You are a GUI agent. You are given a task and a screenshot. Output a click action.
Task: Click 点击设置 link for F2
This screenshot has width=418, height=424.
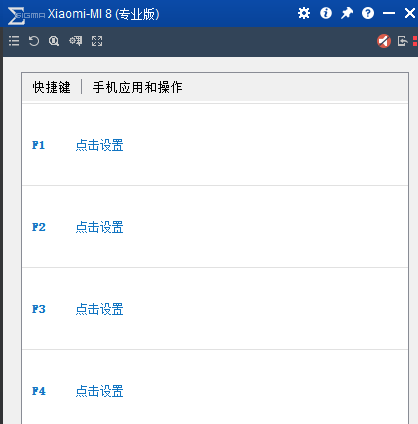[100, 227]
